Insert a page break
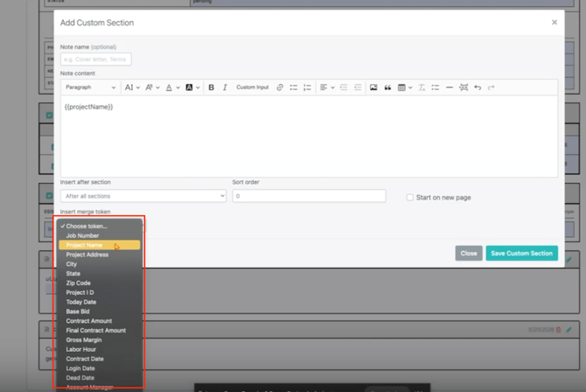Image resolution: width=586 pixels, height=392 pixels. (464, 87)
